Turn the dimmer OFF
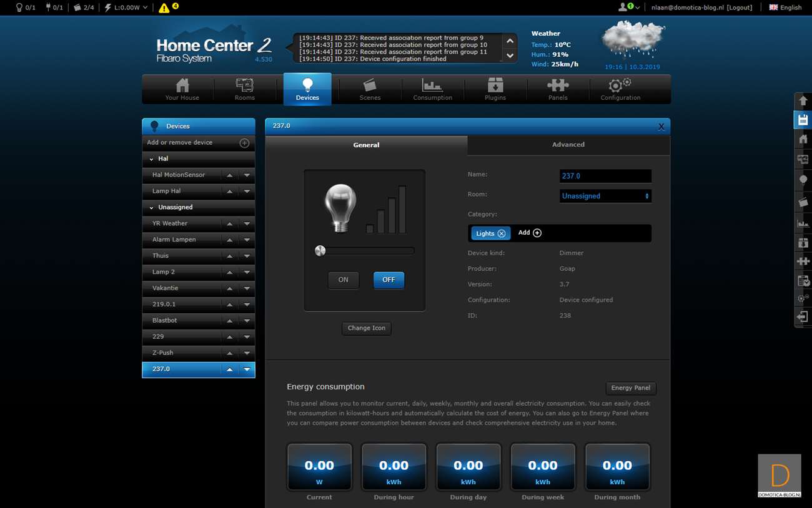 click(x=389, y=280)
